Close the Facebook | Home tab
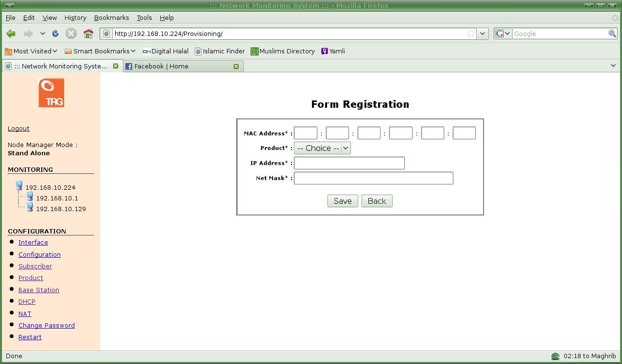622x364 pixels. click(236, 66)
